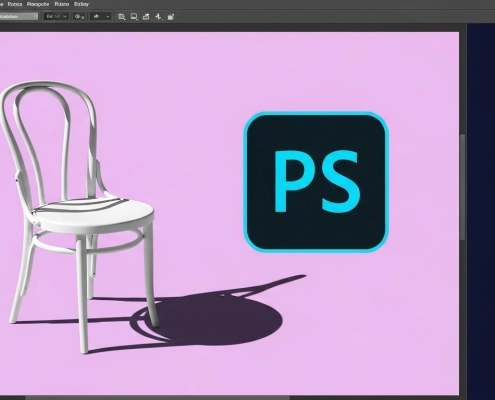
Task: Click the stacked-boxes icon in the options bar
Action: (x=146, y=17)
